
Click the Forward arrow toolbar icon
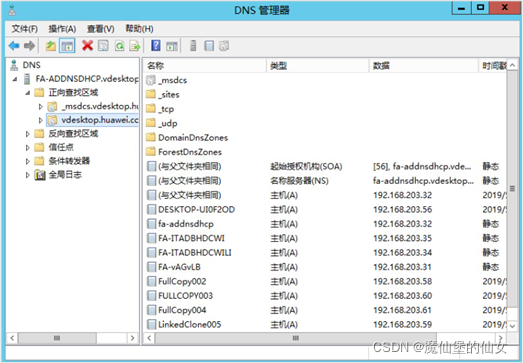(x=29, y=46)
